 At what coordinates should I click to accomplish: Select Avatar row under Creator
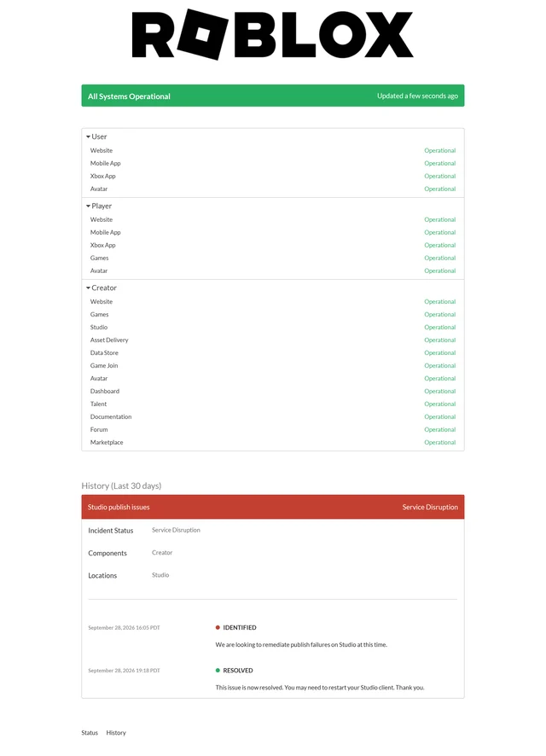(x=273, y=379)
